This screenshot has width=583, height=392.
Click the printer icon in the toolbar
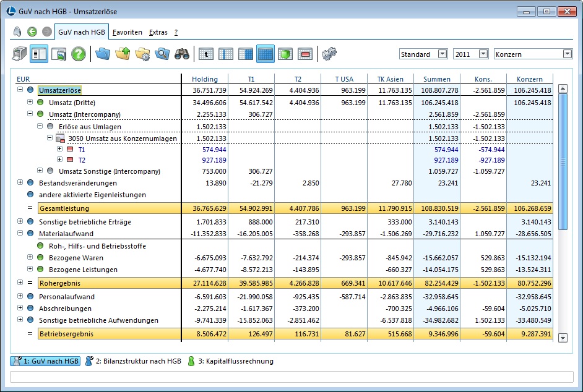point(19,54)
